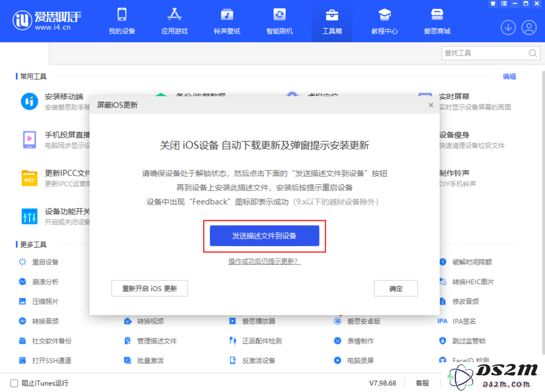Enable the 阻止iTunes运行 checkbox

pos(14,383)
